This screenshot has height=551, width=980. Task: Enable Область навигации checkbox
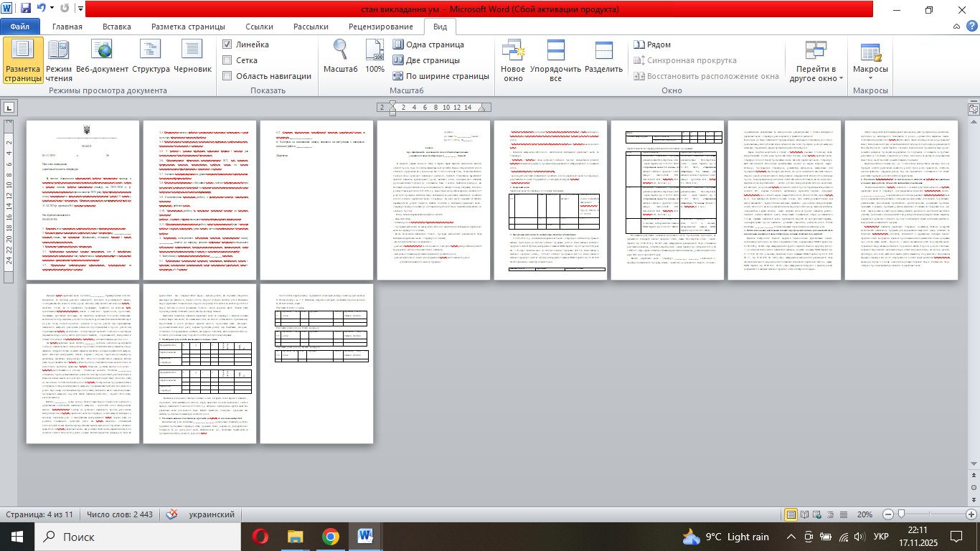pyautogui.click(x=227, y=76)
